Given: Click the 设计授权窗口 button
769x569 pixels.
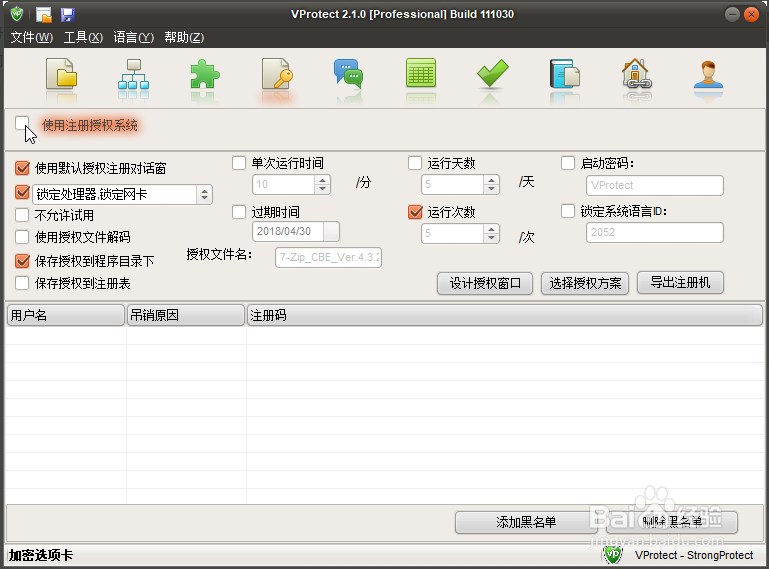Looking at the screenshot, I should point(485,283).
